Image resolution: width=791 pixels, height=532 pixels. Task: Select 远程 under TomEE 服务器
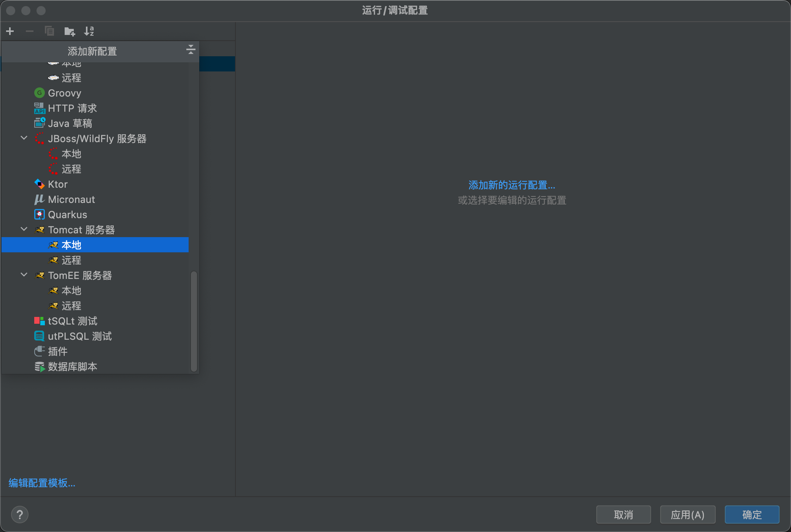coord(95,306)
